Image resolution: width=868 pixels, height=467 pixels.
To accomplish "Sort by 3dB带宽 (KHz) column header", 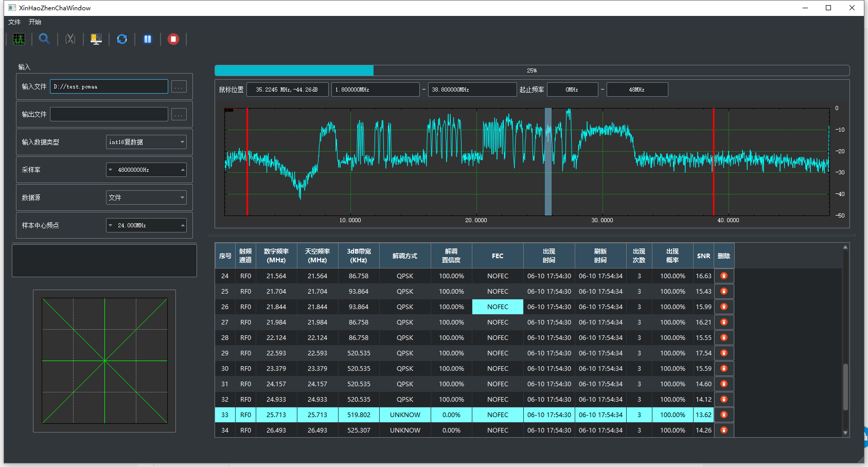I will (359, 256).
